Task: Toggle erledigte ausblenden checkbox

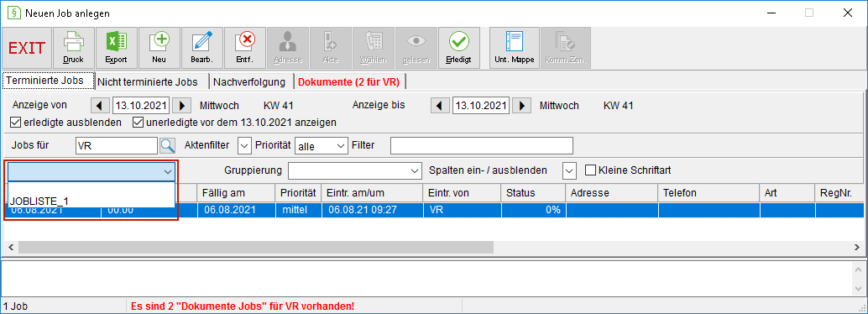Action: click(15, 122)
